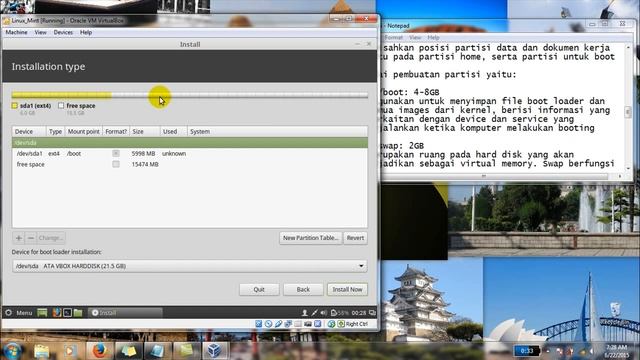Click the Size column header
This screenshot has height=360, width=640.
[x=145, y=131]
